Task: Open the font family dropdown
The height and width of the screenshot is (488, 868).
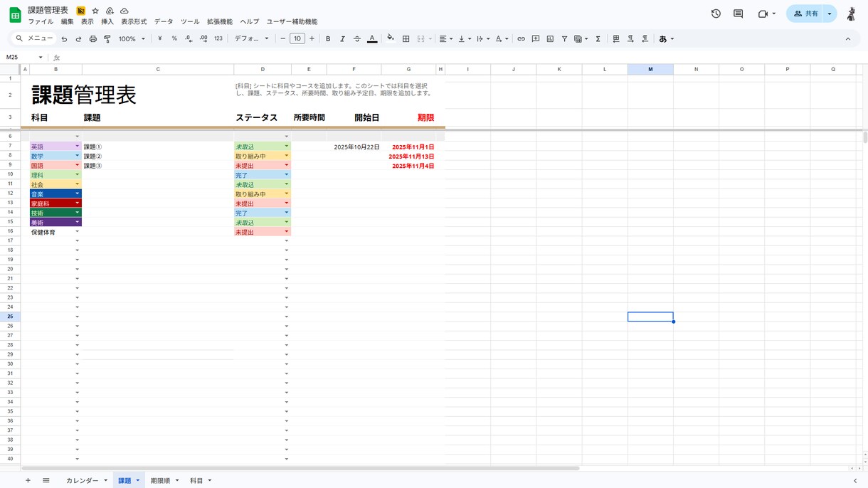Action: point(252,39)
